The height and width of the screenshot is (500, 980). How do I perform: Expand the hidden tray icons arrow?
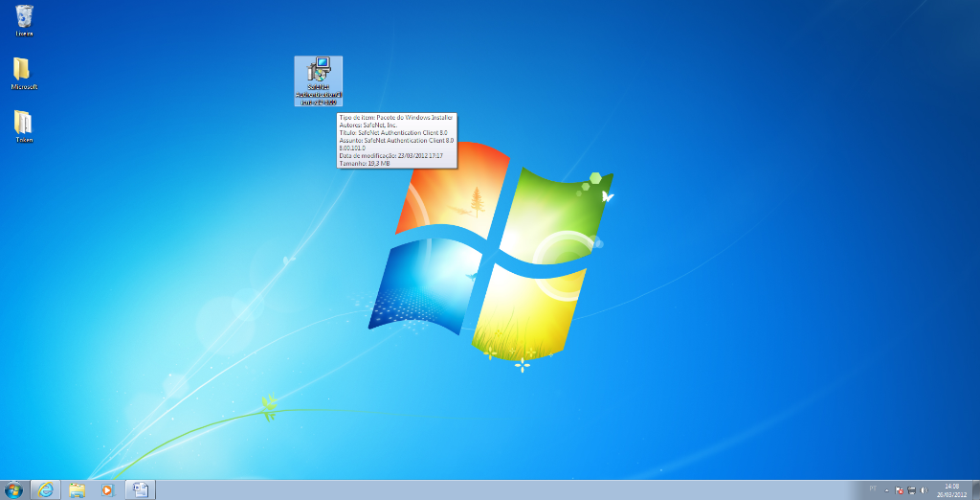(886, 489)
